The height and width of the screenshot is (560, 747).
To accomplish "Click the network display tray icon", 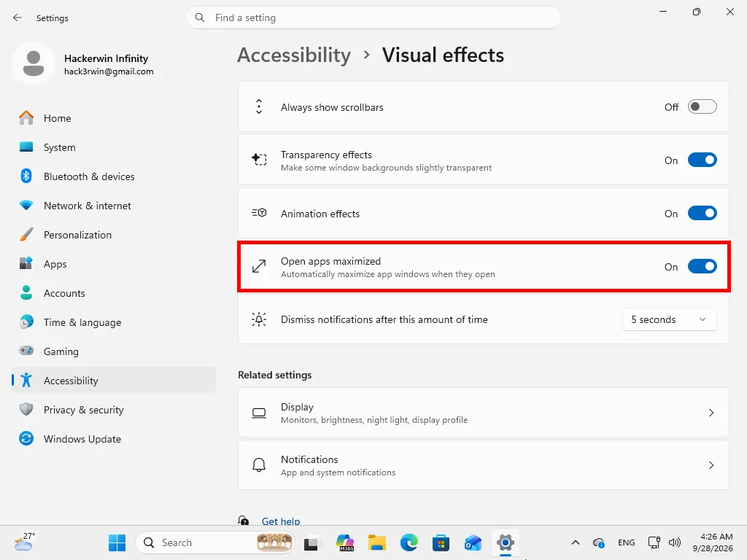I will (x=654, y=542).
